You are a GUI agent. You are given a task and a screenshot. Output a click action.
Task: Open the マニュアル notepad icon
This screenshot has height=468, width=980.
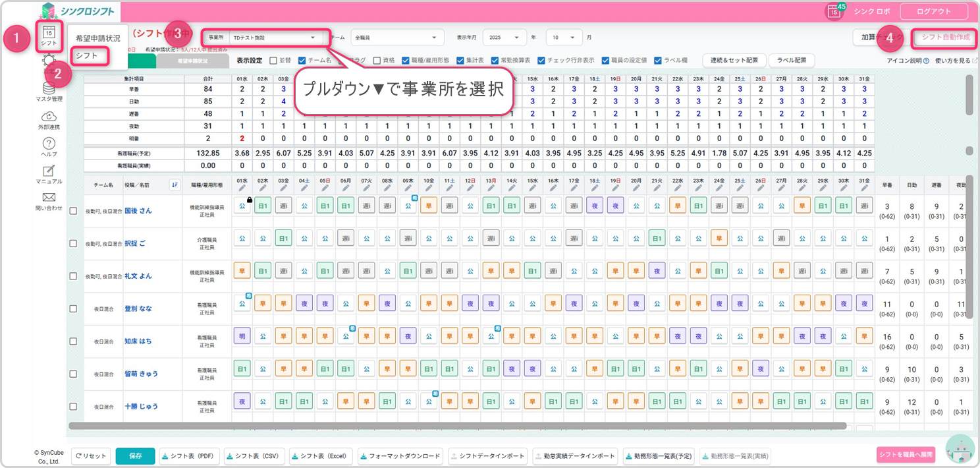click(49, 171)
